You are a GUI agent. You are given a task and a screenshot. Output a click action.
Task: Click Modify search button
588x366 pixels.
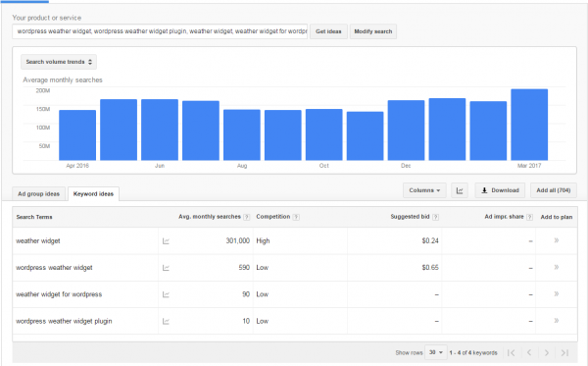pyautogui.click(x=373, y=31)
